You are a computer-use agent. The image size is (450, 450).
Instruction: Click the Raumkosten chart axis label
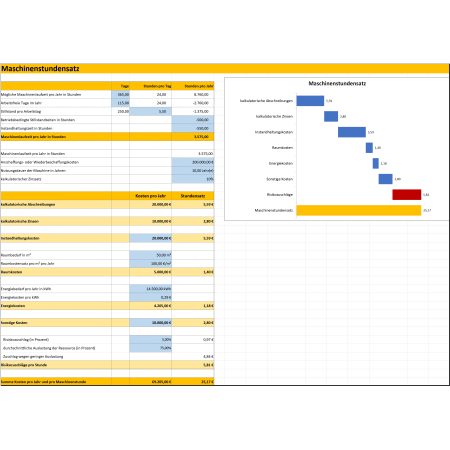pyautogui.click(x=282, y=148)
